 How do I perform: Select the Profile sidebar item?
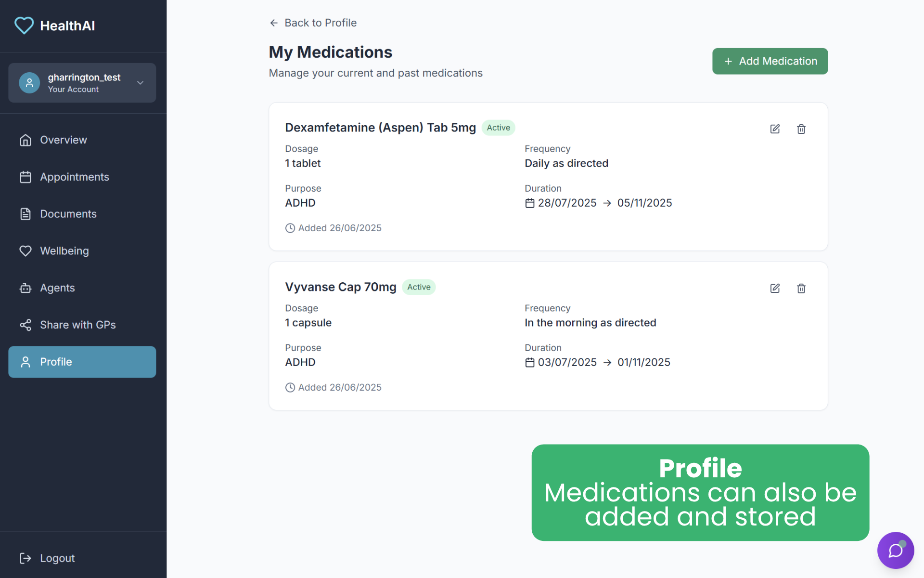[x=82, y=362]
